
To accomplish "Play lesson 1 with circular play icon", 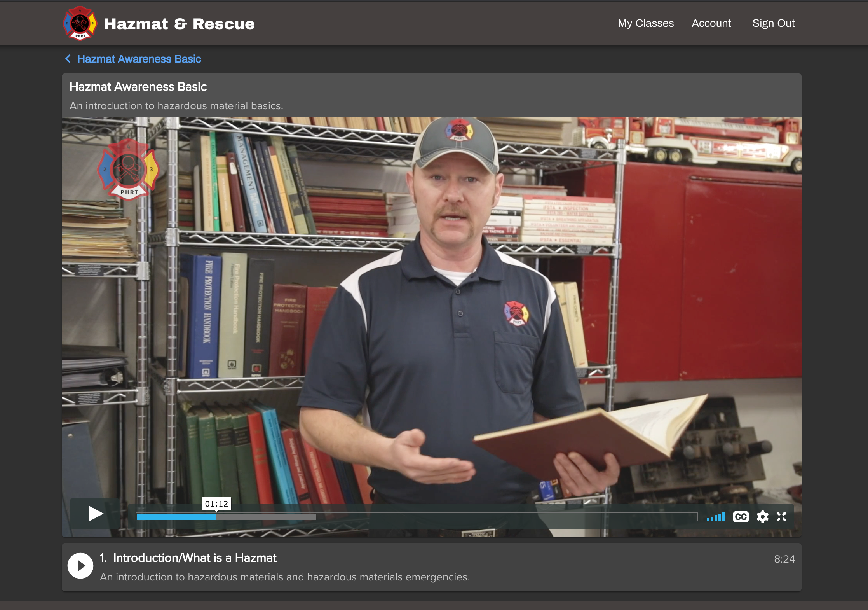I will pyautogui.click(x=80, y=566).
